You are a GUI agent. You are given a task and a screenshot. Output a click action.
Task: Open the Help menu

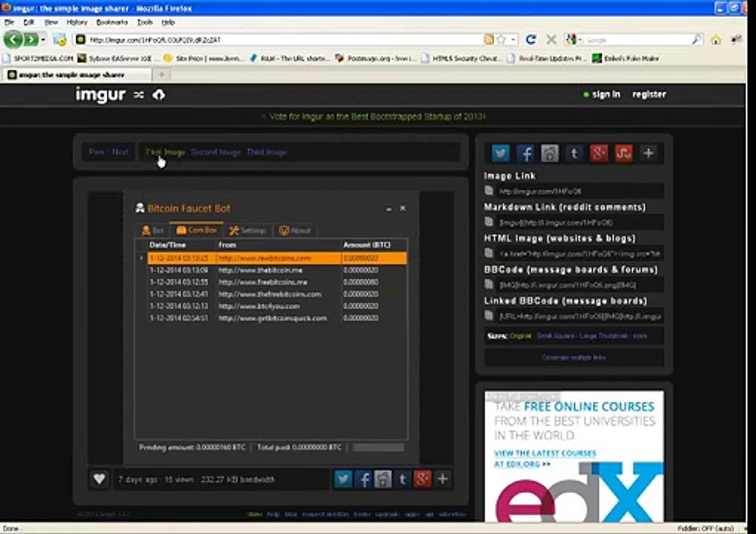168,22
